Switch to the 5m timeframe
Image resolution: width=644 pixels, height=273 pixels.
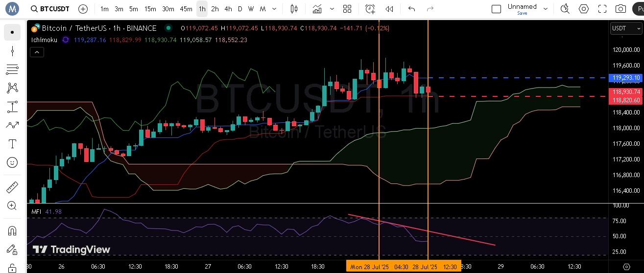[134, 9]
